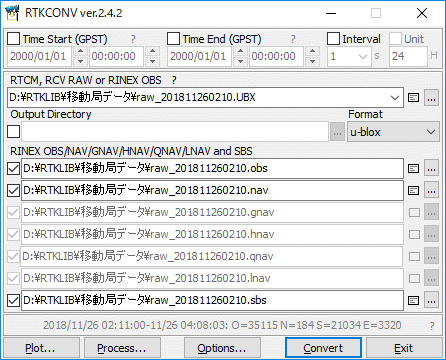Browse for the .qnav output path
This screenshot has width=446, height=360.
431,256
